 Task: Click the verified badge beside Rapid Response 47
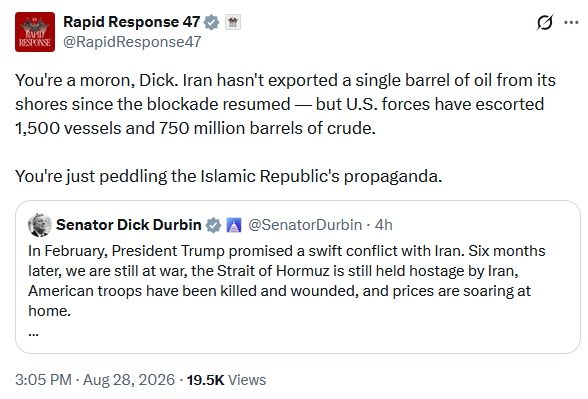[x=212, y=22]
